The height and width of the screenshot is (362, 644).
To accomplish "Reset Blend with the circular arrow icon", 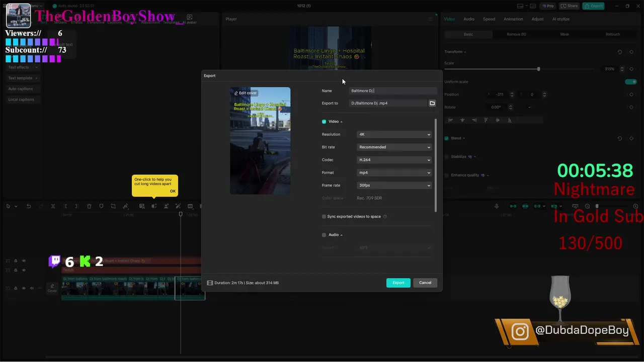I will tap(619, 138).
